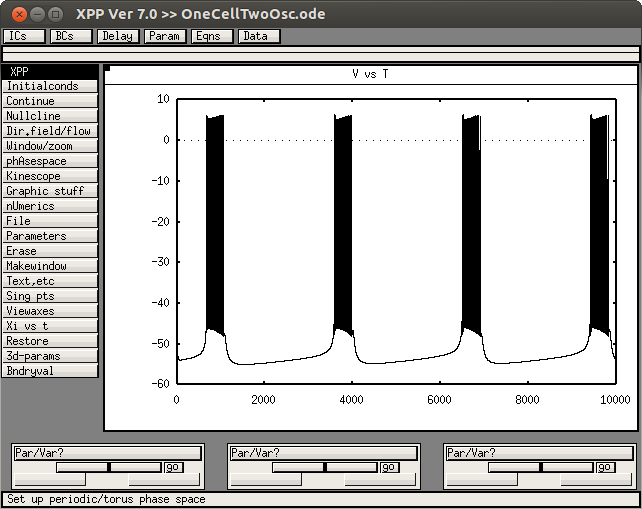Click third slider panel's lower-left value box
This screenshot has height=509, width=642.
pyautogui.click(x=482, y=480)
